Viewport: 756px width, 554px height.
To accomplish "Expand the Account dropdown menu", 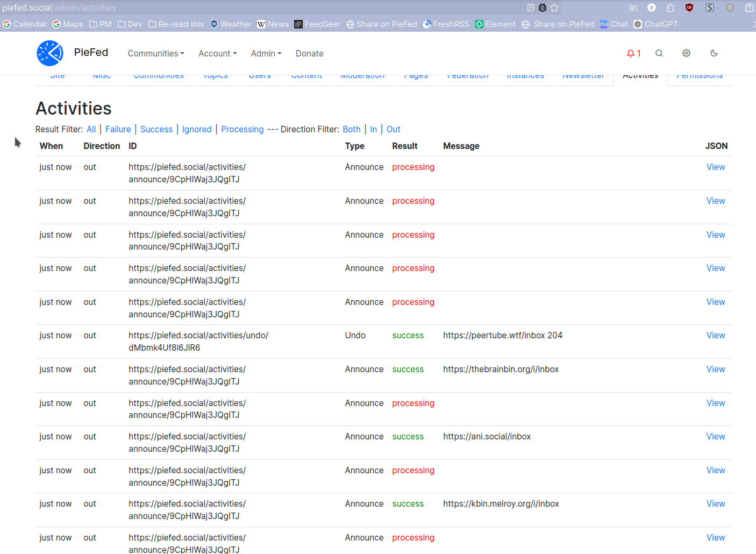I will 218,54.
